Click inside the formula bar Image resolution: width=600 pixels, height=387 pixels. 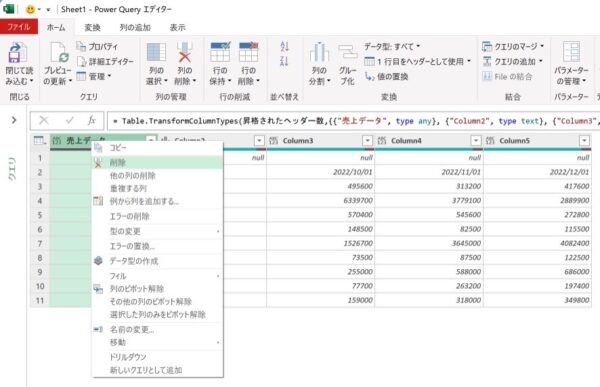click(x=352, y=121)
